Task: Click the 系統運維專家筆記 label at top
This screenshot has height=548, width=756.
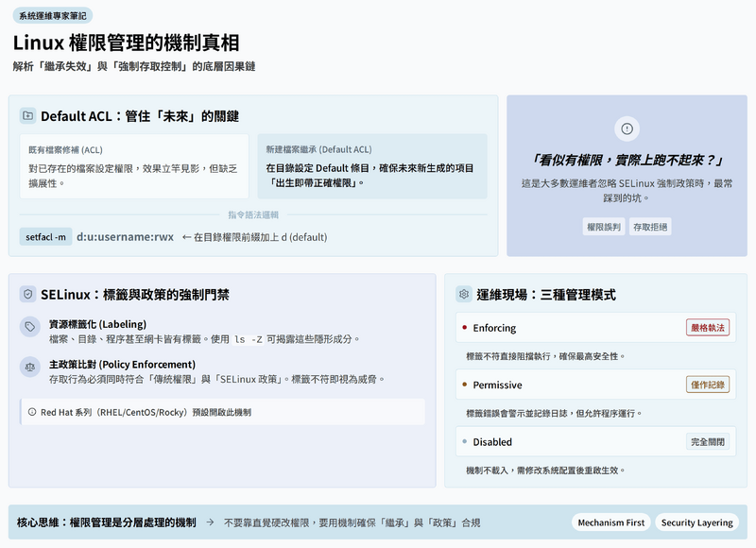Action: click(x=52, y=16)
